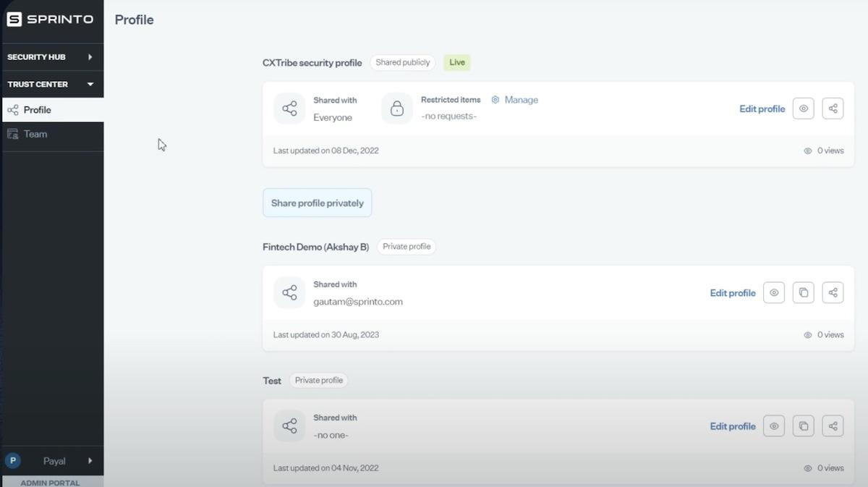Click the Sprinto logo
This screenshot has width=868, height=487.
(51, 20)
